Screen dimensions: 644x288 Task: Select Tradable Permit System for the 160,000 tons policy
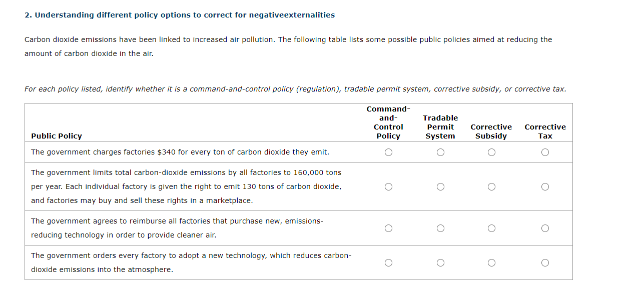point(440,186)
